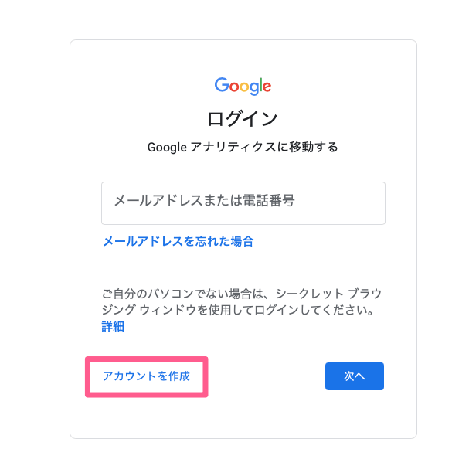Select the email address placeholder text
This screenshot has height=449, width=476.
[204, 202]
